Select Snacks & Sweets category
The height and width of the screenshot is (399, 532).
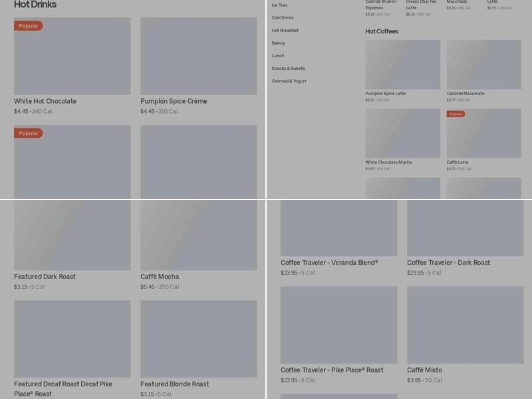(288, 68)
